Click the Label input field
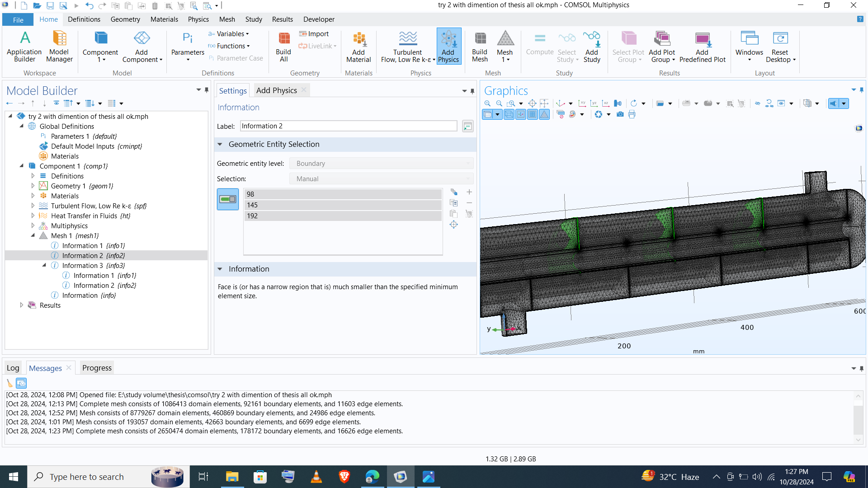 click(349, 126)
